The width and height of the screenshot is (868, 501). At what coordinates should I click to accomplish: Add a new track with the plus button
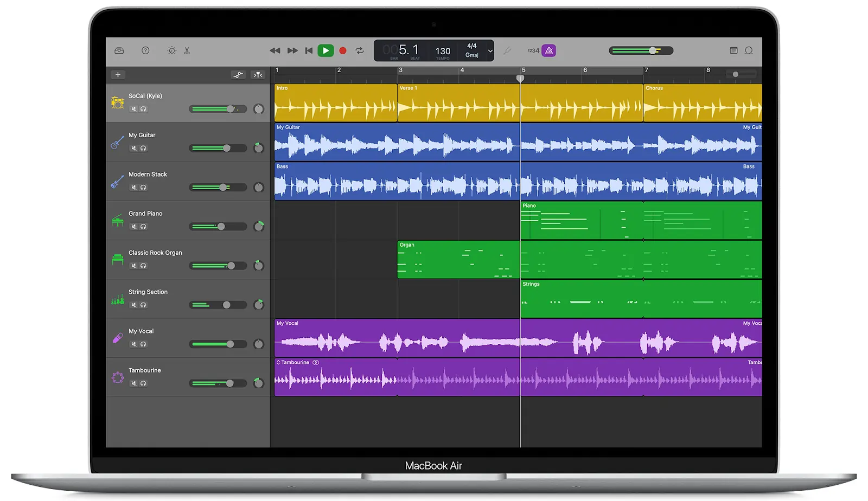[x=118, y=75]
